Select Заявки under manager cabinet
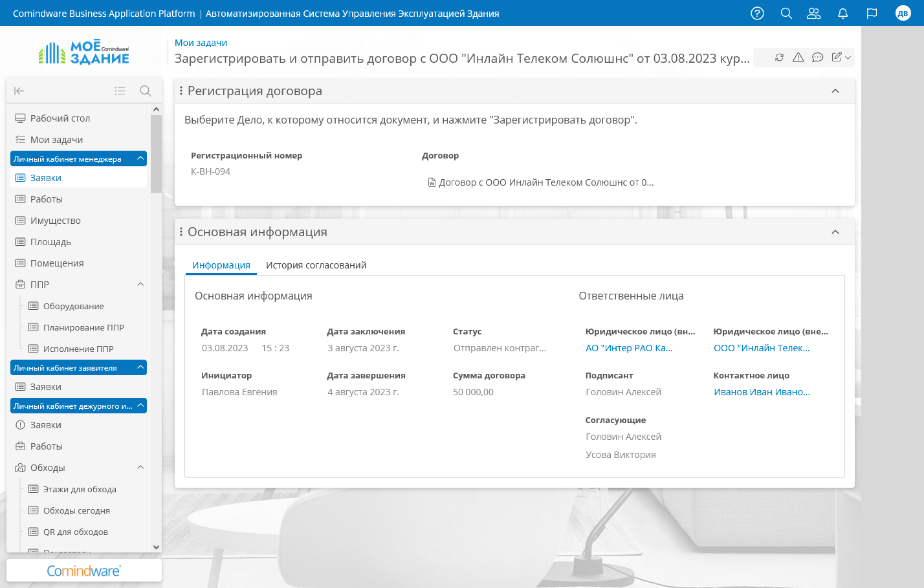This screenshot has width=924, height=588. pyautogui.click(x=79, y=178)
